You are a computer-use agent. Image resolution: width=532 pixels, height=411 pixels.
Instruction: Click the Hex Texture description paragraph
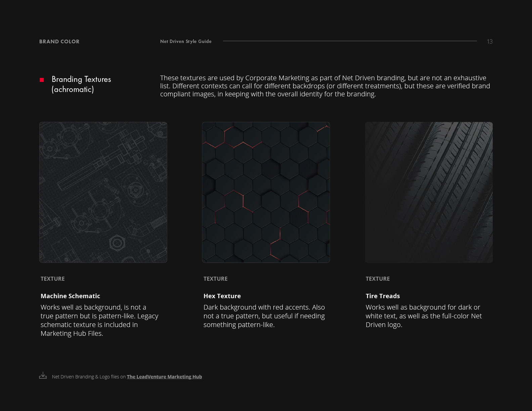click(x=264, y=316)
